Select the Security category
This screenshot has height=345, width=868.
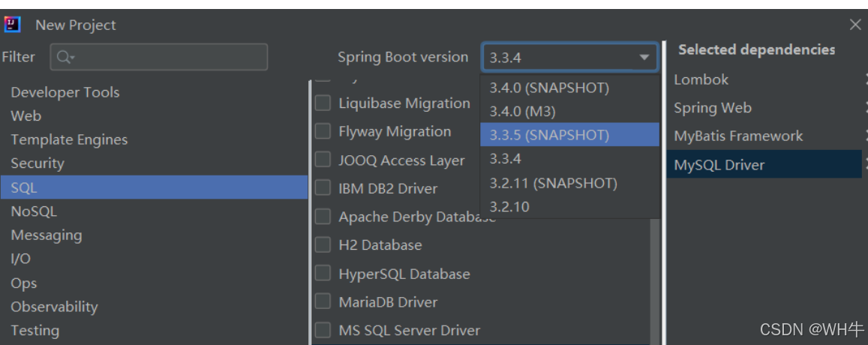tap(154, 163)
